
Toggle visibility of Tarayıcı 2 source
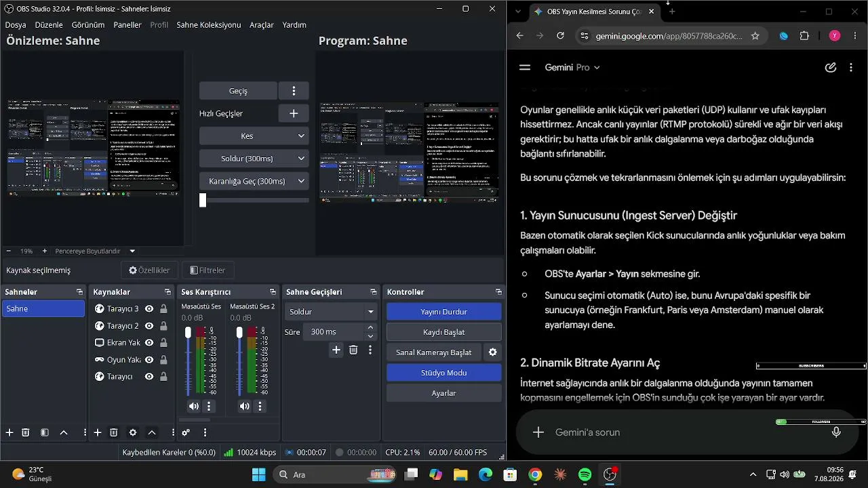coord(149,326)
